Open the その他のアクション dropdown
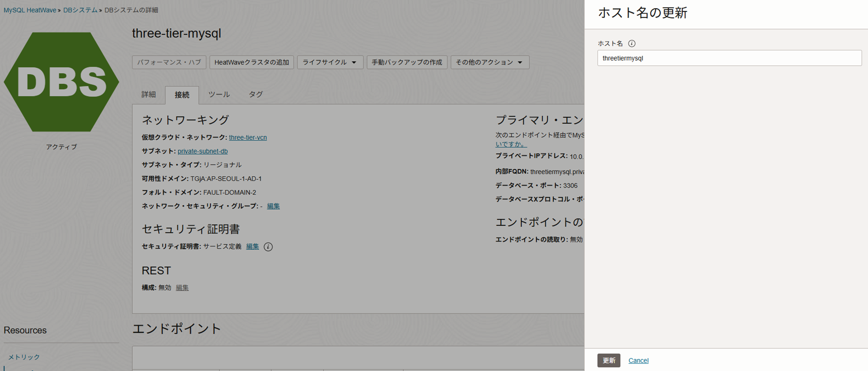Viewport: 868px width, 371px height. coord(490,62)
